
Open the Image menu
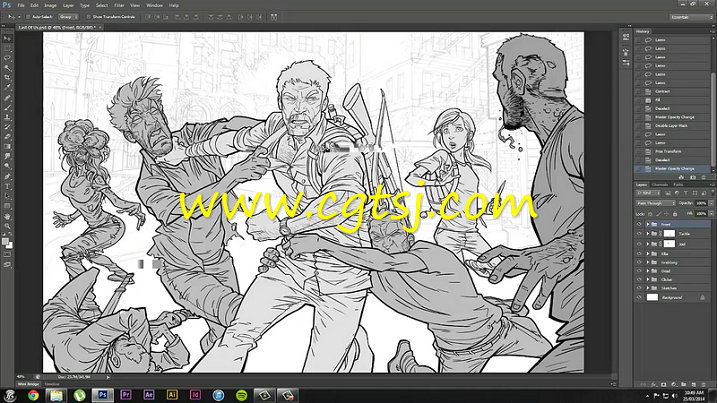pyautogui.click(x=50, y=5)
